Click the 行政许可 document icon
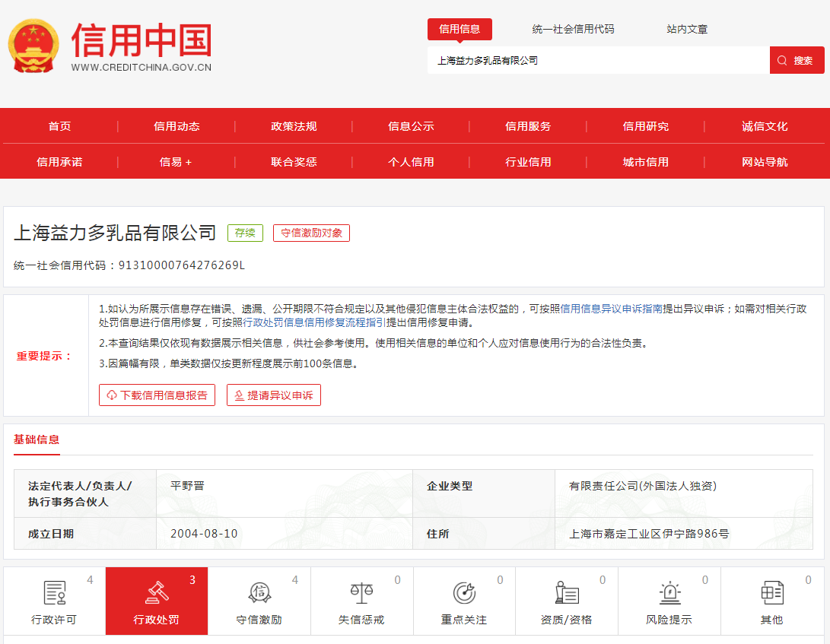Screen dimensions: 830x644 coord(54,593)
